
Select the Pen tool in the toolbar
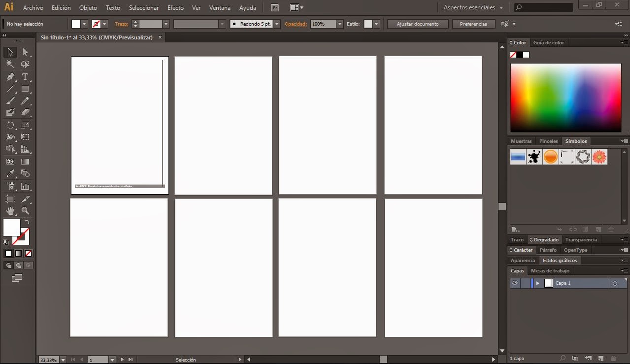10,77
